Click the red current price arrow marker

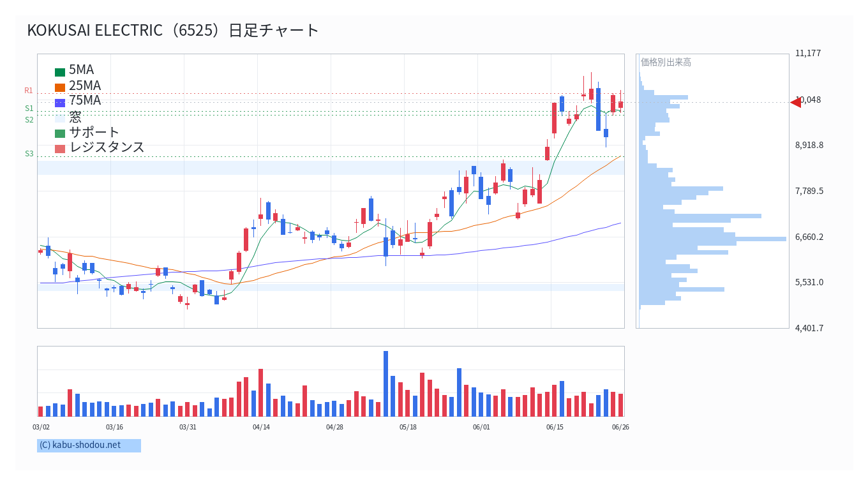click(795, 102)
